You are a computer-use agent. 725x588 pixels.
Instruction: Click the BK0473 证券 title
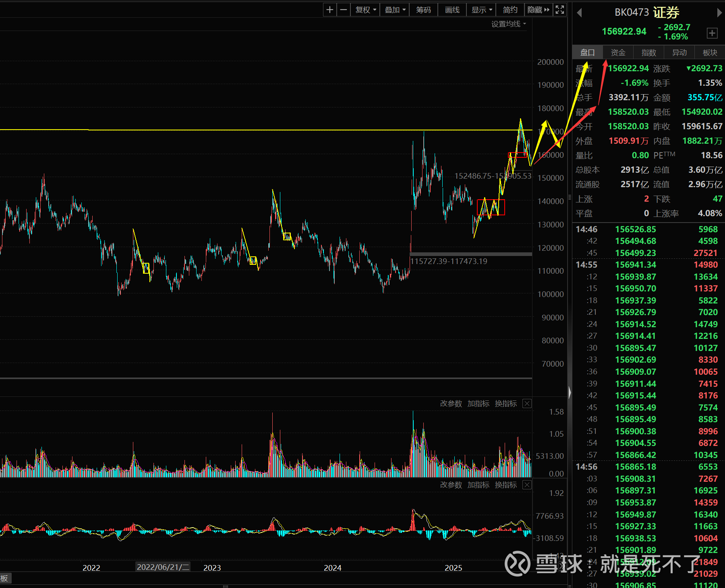647,12
